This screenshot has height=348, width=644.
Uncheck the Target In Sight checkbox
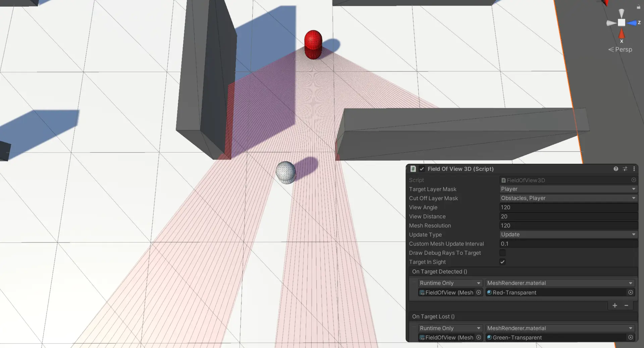tap(502, 262)
